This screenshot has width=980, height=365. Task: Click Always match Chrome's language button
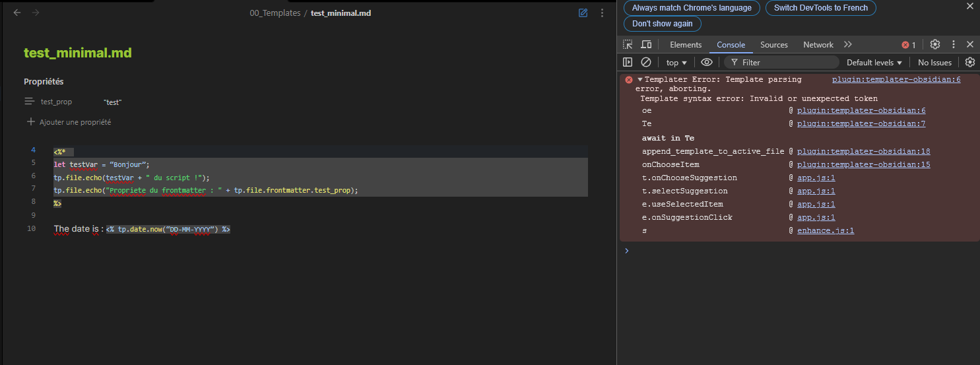tap(692, 8)
